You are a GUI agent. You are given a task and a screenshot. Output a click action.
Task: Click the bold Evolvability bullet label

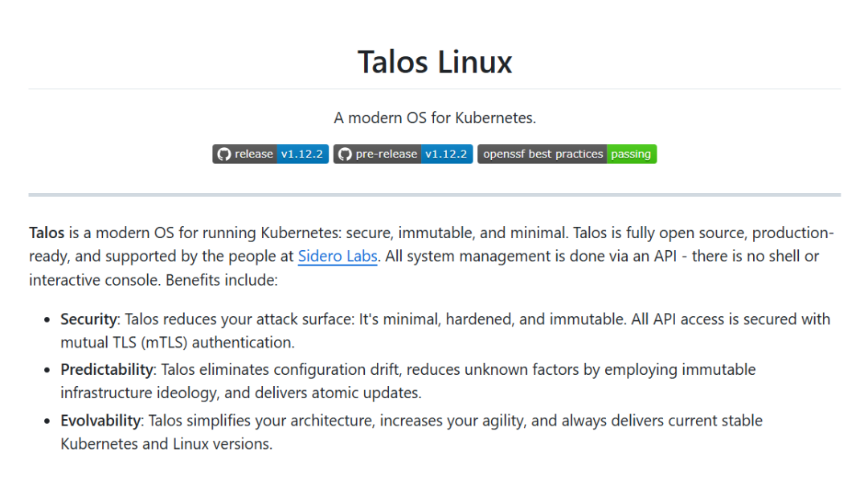click(100, 421)
